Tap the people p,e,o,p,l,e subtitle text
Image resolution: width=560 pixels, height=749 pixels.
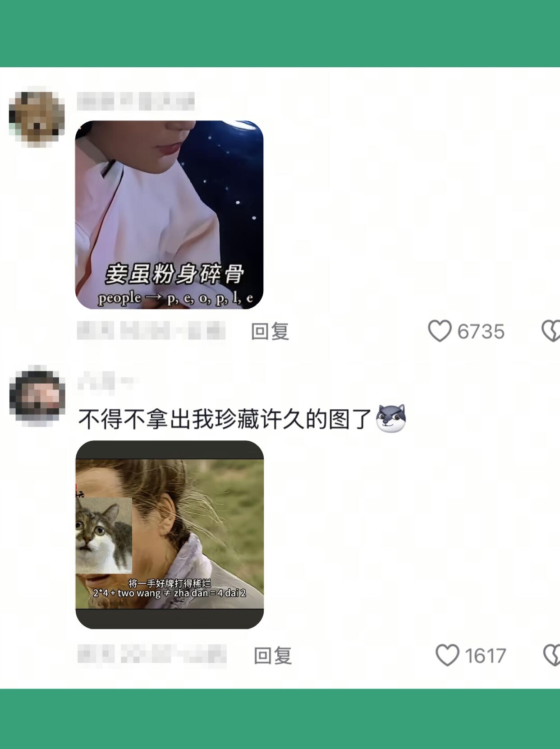175,299
